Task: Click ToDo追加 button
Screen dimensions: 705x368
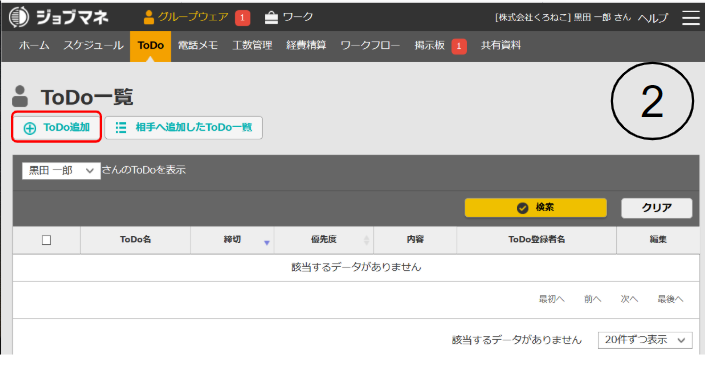Action: pyautogui.click(x=57, y=128)
